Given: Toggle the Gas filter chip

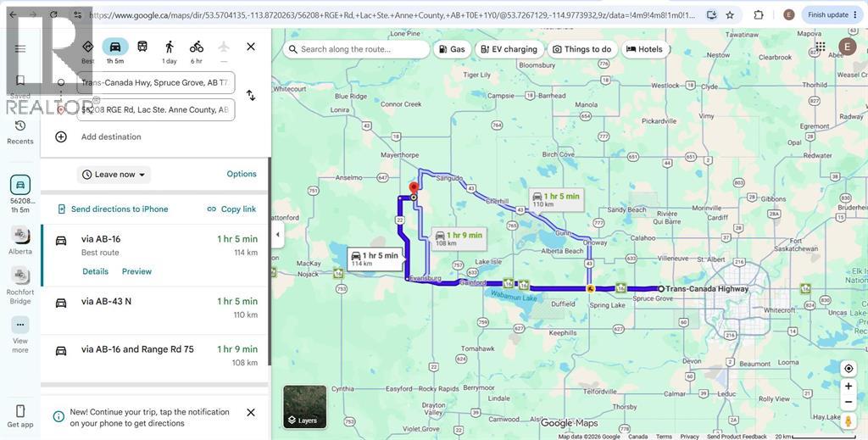Looking at the screenshot, I should click(452, 49).
